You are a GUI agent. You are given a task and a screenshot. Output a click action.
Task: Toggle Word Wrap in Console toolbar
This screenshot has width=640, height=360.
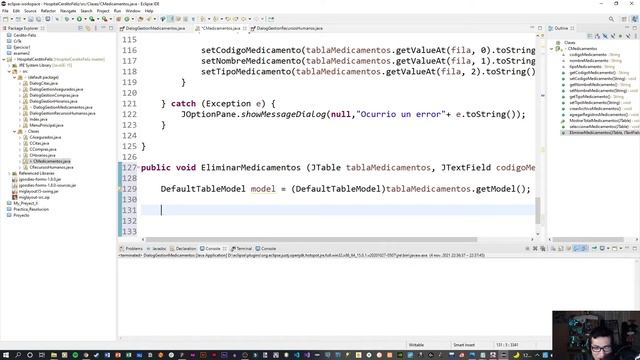coord(569,248)
